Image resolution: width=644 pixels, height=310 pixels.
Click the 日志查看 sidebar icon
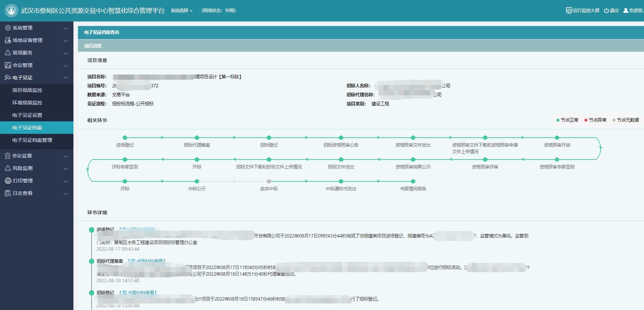click(8, 193)
